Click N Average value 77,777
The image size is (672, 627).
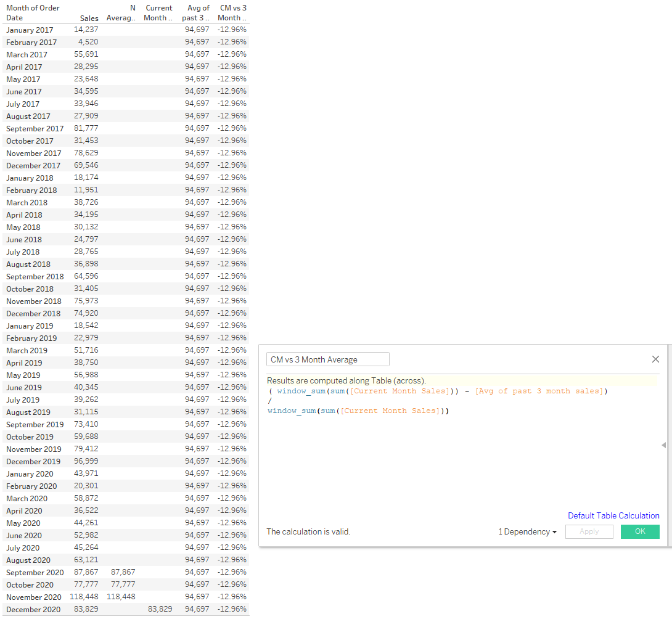(123, 584)
